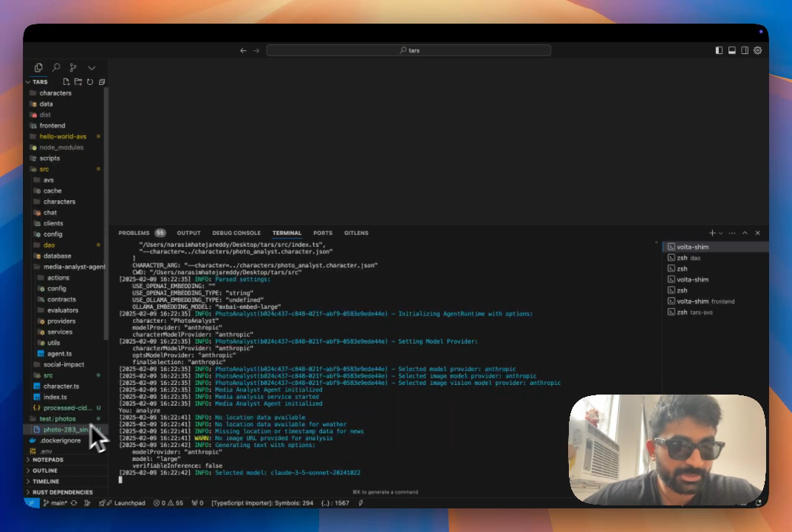Click TypeScript Importer symbols status item
Screen dimensions: 792x532
pos(262,503)
